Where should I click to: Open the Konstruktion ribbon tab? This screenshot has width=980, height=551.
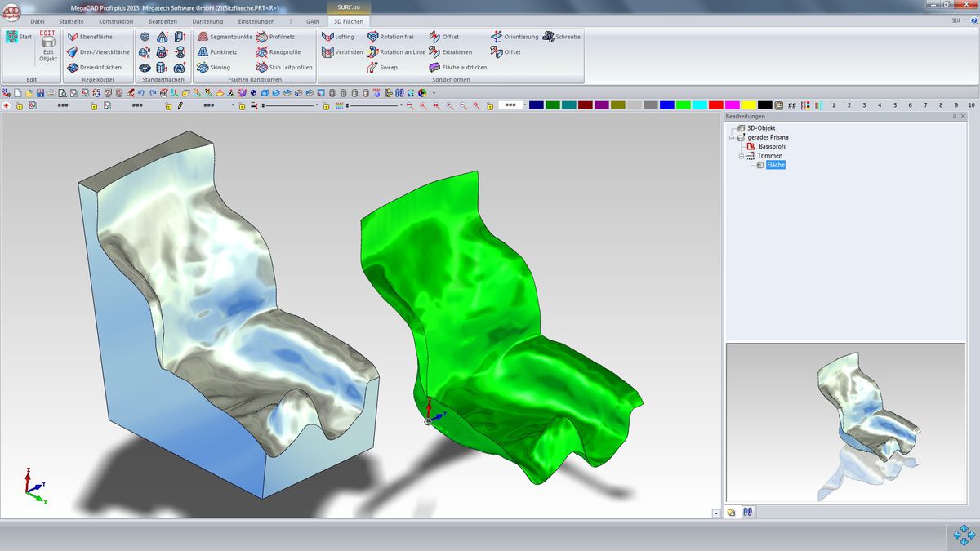(x=115, y=21)
